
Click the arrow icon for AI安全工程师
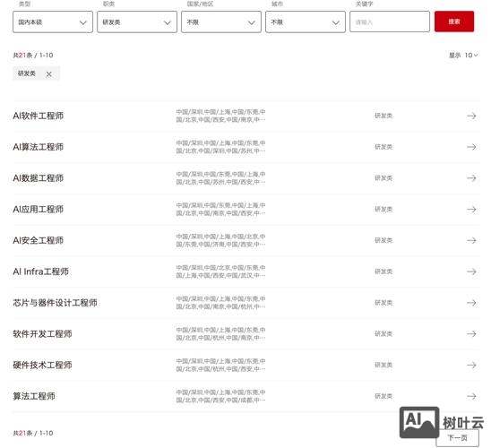click(471, 240)
